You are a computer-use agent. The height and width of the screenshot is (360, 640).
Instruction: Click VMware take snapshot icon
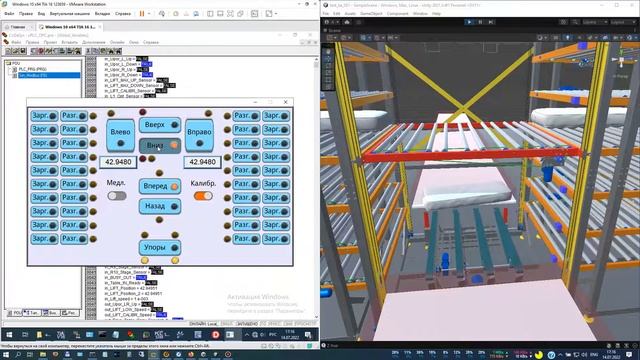point(176,13)
